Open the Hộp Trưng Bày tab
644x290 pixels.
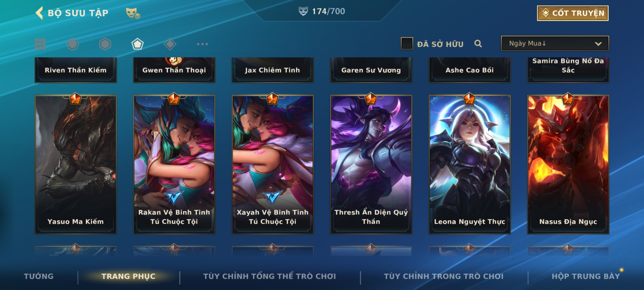click(586, 276)
